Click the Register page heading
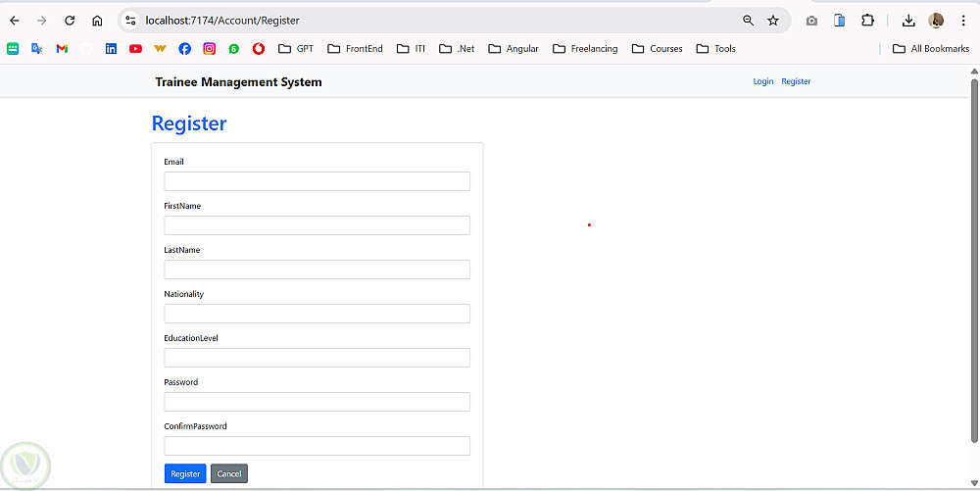This screenshot has width=980, height=491. [189, 123]
